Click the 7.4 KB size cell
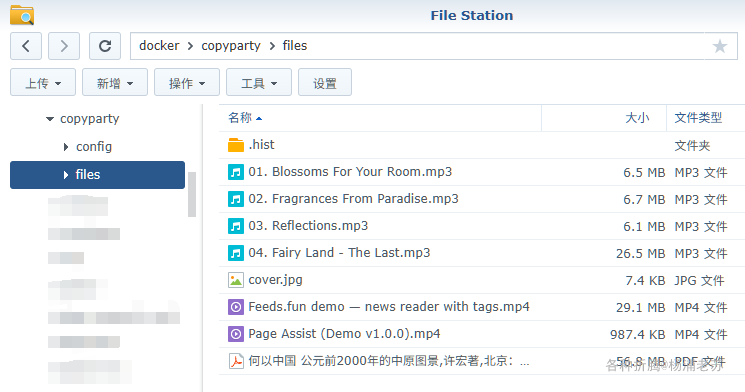The width and height of the screenshot is (745, 392). [x=645, y=281]
